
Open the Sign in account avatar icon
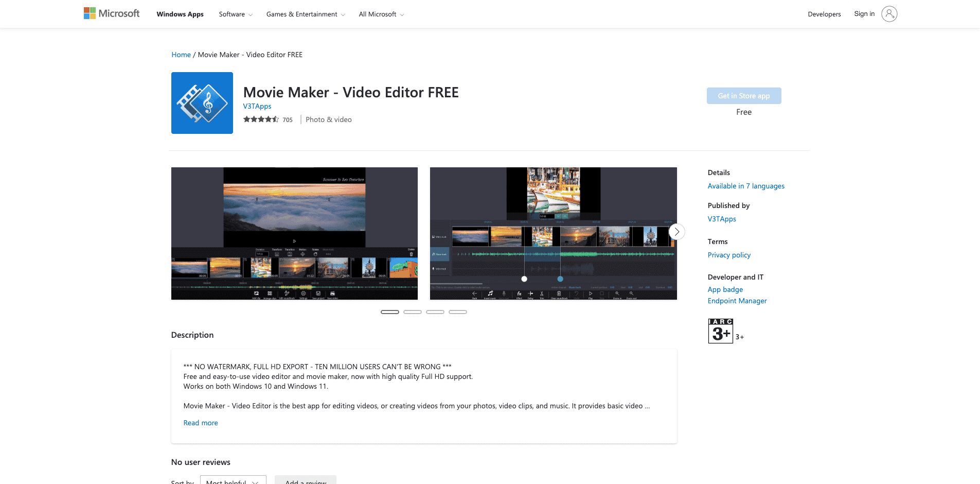889,14
